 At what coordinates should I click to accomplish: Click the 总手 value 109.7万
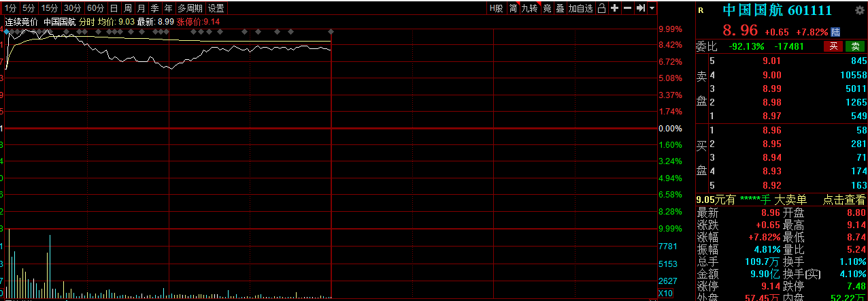tap(763, 262)
